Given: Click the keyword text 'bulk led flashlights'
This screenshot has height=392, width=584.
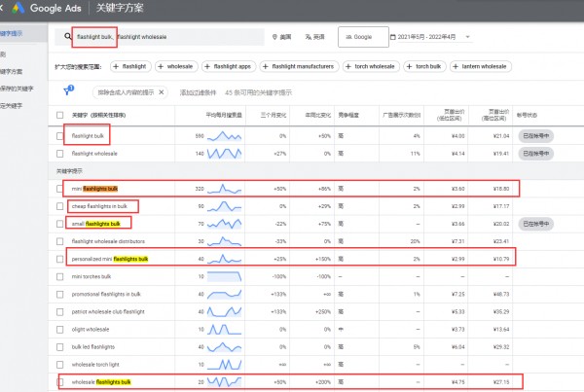Looking at the screenshot, I should (93, 347).
